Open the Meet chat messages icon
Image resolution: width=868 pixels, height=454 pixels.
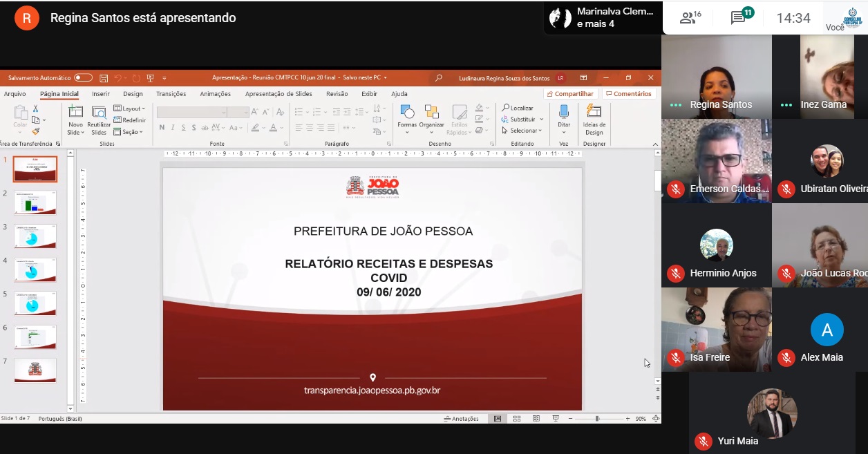tap(738, 18)
